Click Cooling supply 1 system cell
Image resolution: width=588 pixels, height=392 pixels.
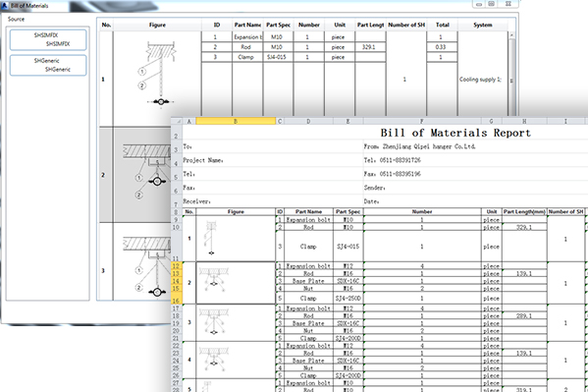480,80
